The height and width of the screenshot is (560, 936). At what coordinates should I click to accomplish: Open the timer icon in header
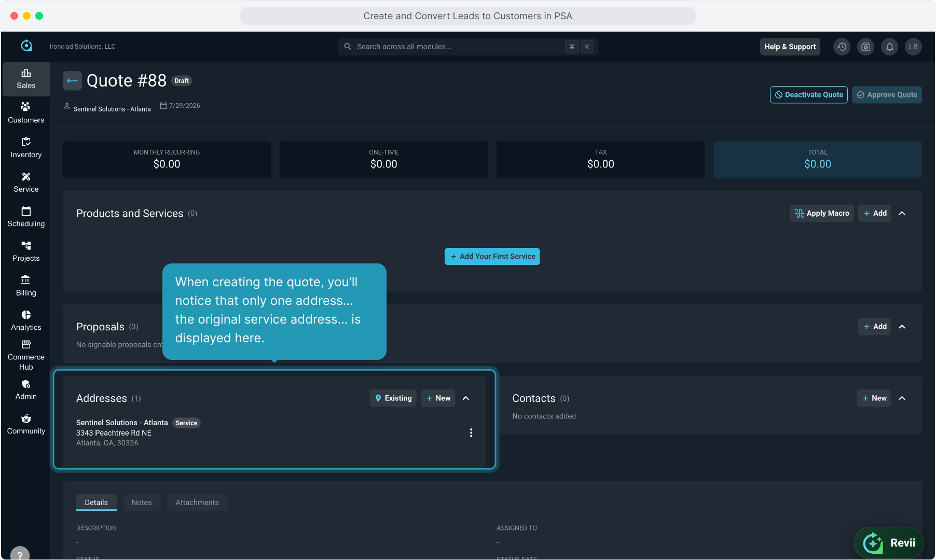pyautogui.click(x=866, y=47)
